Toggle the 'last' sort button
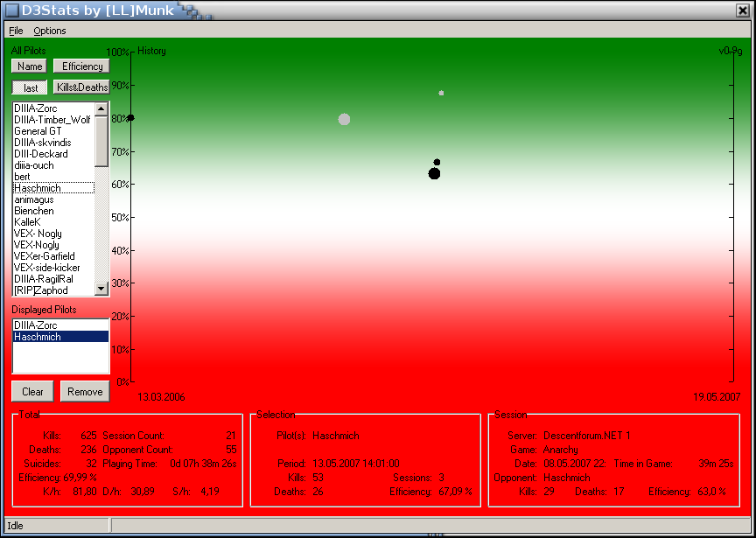Image resolution: width=756 pixels, height=538 pixels. point(30,87)
